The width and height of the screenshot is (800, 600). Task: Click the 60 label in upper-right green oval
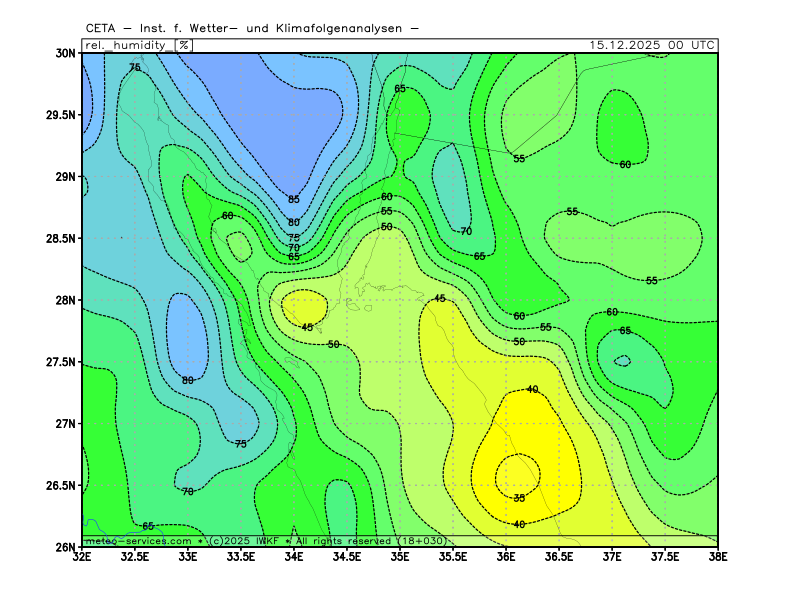click(x=625, y=165)
